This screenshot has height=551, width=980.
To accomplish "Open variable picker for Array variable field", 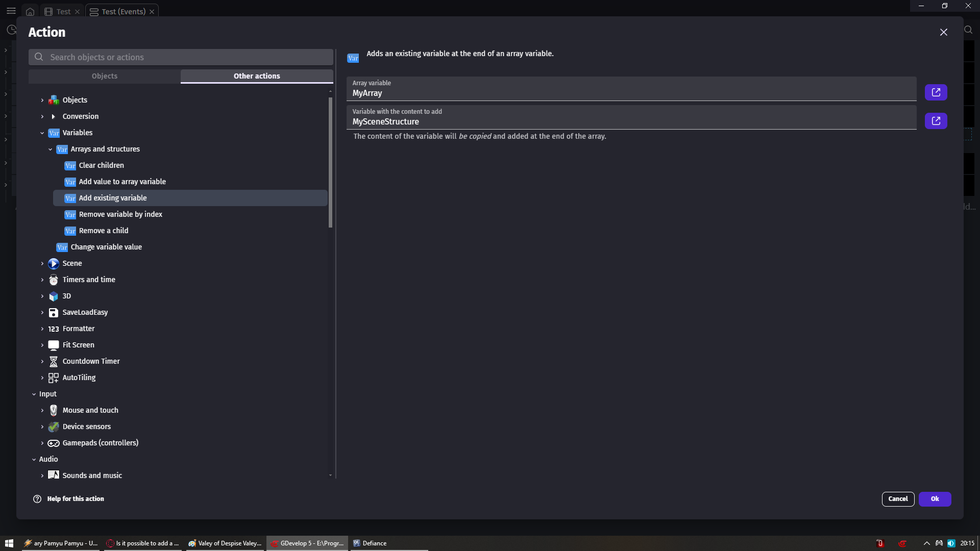I will 936,92.
